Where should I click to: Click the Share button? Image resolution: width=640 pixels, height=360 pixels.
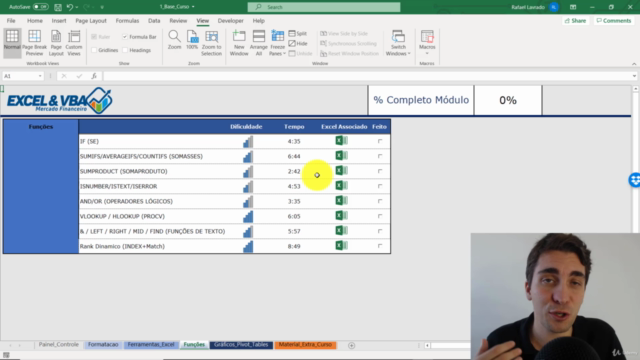tap(575, 21)
